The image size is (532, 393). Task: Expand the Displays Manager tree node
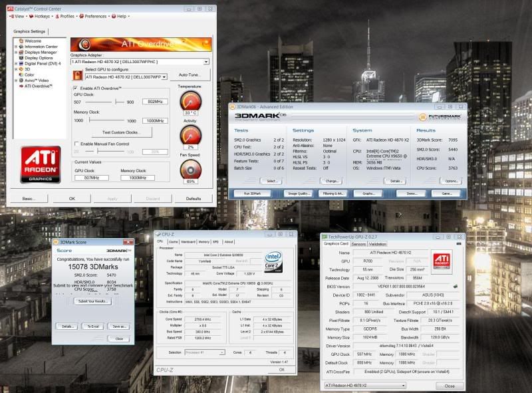(x=16, y=53)
